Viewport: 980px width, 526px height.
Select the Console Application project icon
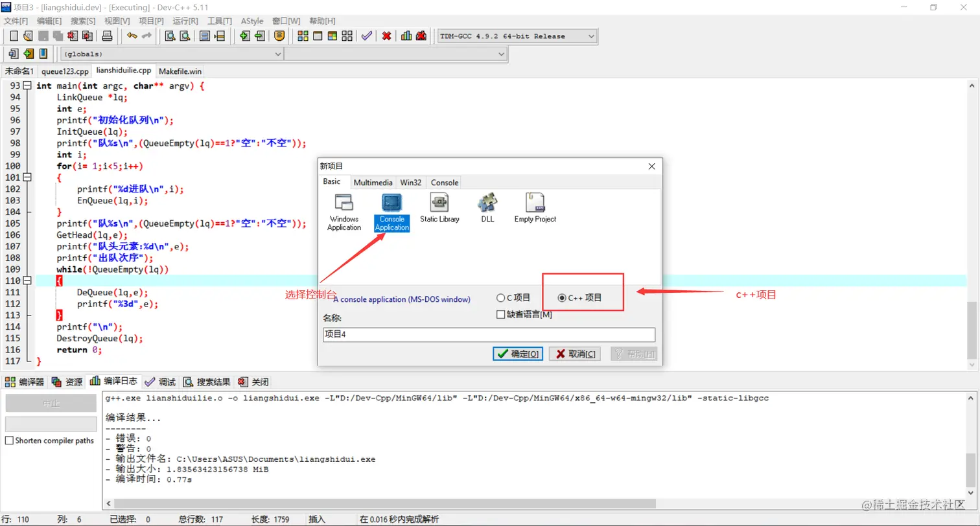click(392, 212)
